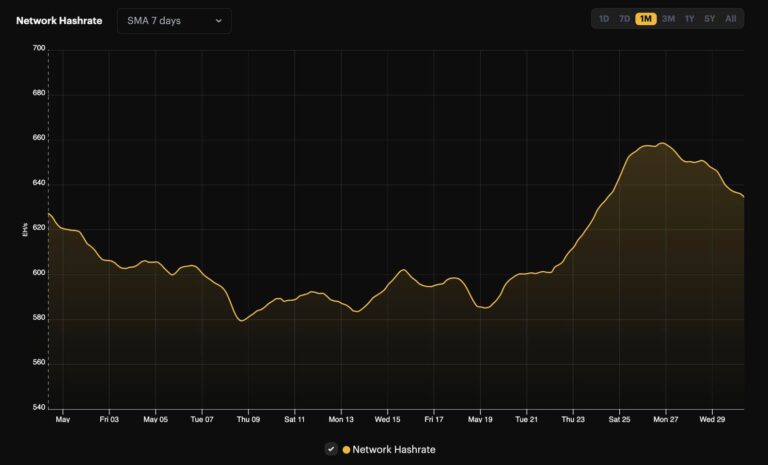
Task: Click the Mon 13 x-axis label
Action: click(342, 420)
